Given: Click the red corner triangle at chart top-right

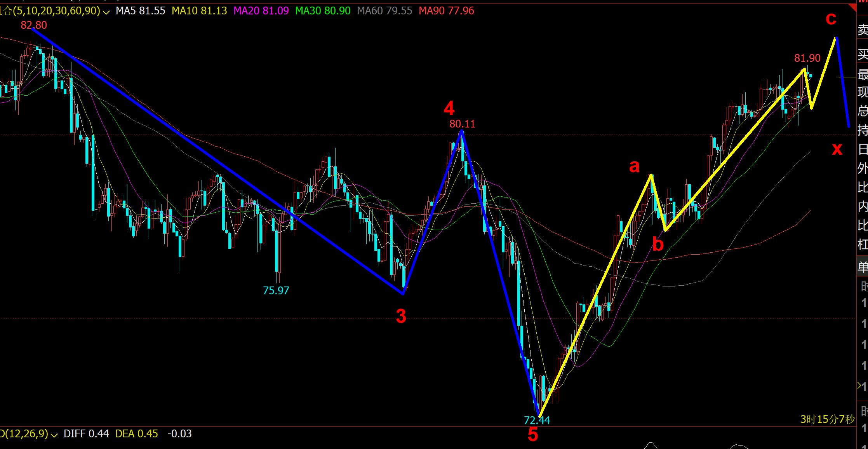Looking at the screenshot, I should (852, 7).
